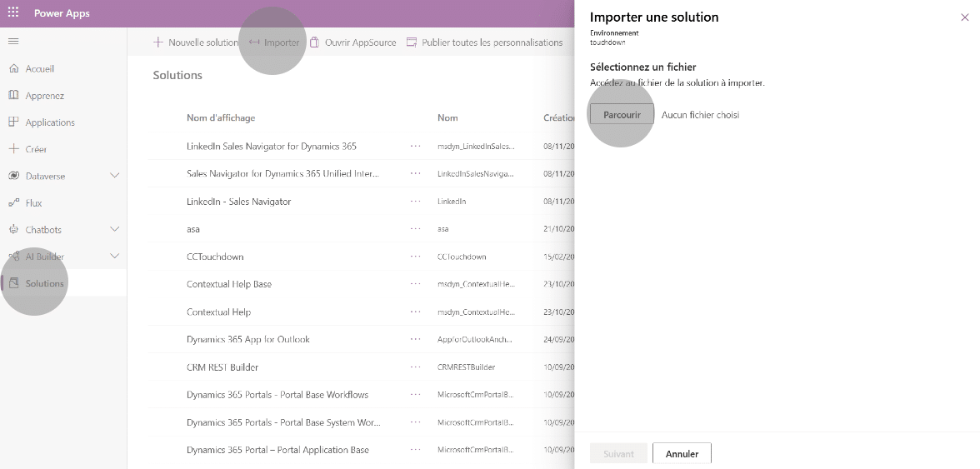
Task: Click the Créer plus icon
Action: pyautogui.click(x=13, y=149)
